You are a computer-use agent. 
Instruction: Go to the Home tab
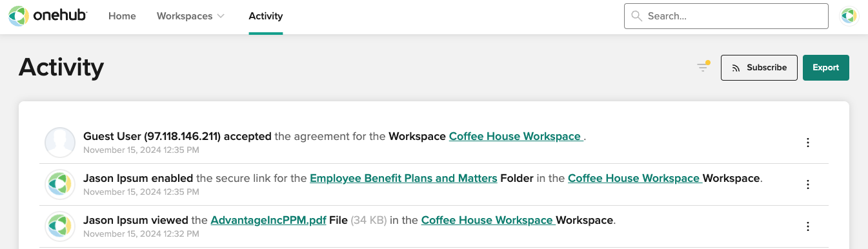pos(122,16)
